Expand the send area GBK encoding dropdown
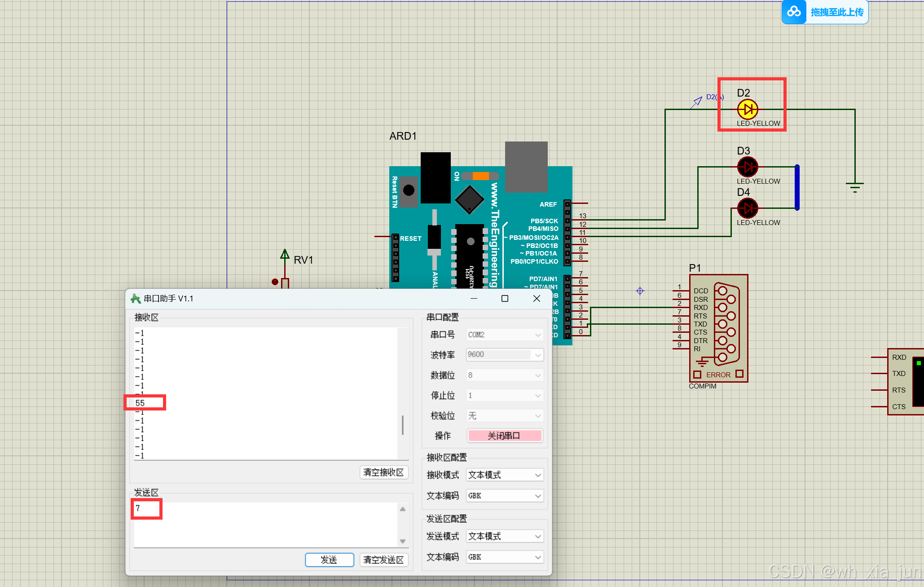Viewport: 924px width, 587px height. point(504,557)
